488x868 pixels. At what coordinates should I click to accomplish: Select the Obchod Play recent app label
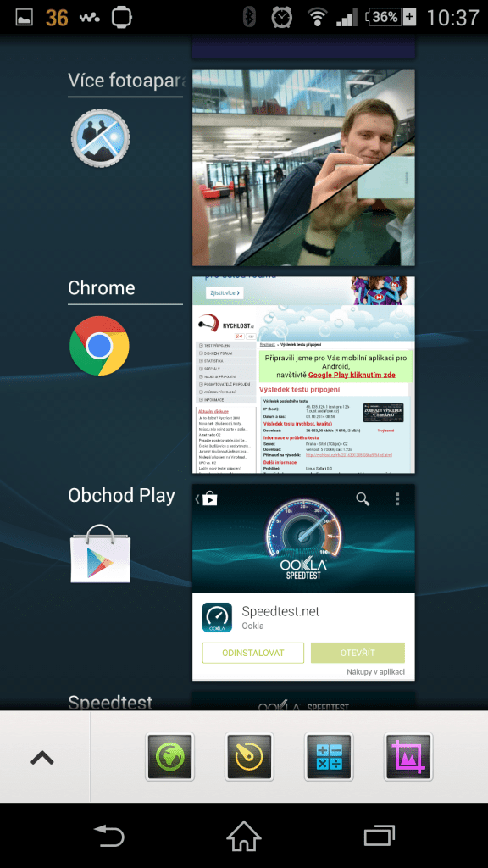pyautogui.click(x=121, y=495)
